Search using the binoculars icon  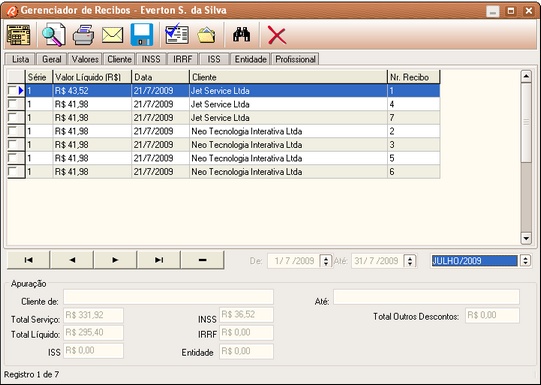242,34
